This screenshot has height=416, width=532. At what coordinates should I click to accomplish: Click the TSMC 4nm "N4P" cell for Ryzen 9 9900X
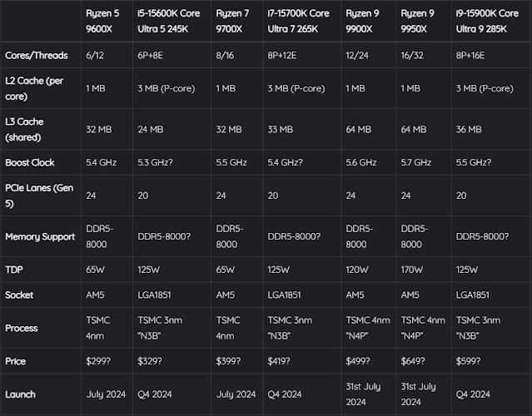pos(368,328)
